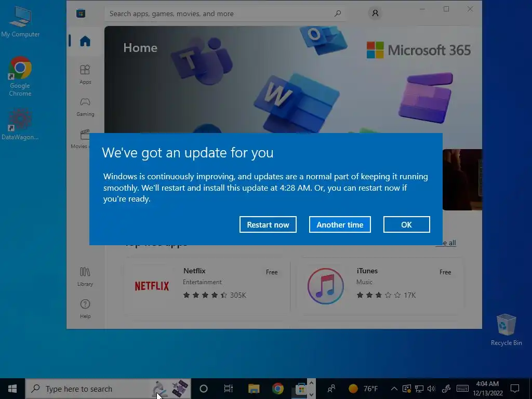Focus the Store search apps field
This screenshot has height=399, width=532.
point(225,14)
